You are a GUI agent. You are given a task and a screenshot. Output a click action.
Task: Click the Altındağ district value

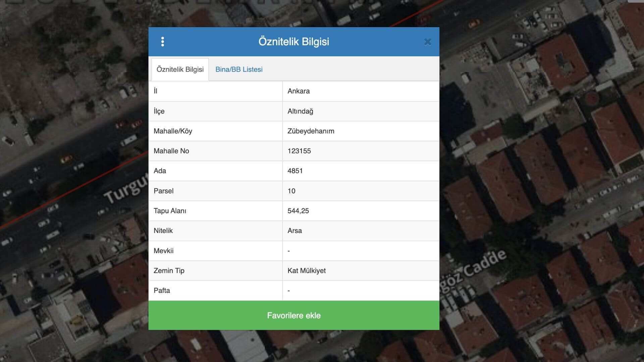[x=300, y=111]
